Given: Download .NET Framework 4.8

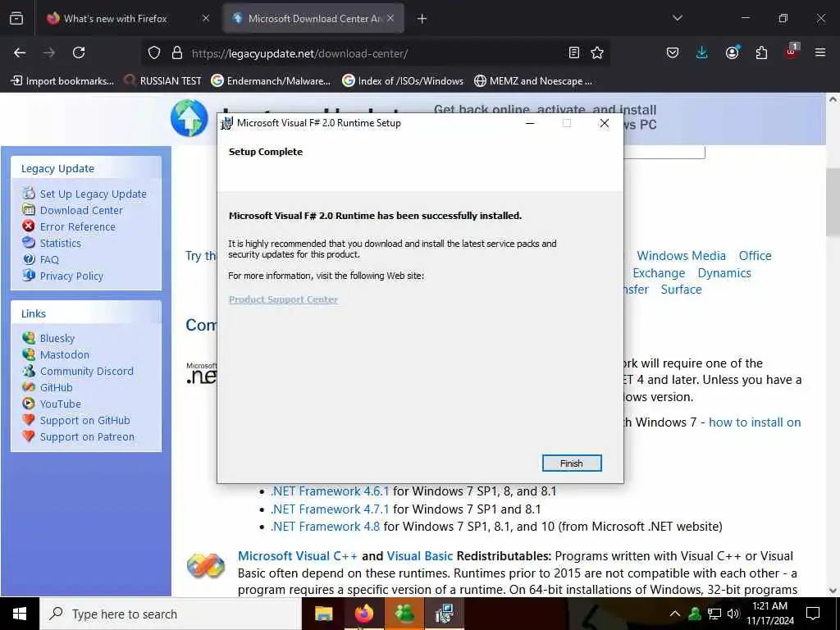Looking at the screenshot, I should pyautogui.click(x=325, y=527).
